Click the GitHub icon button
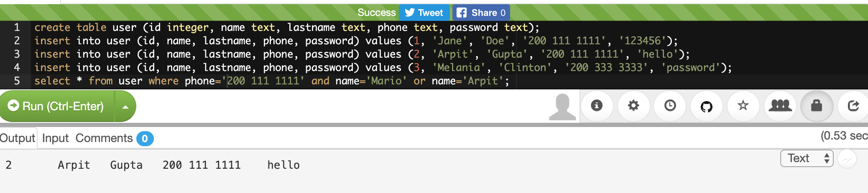This screenshot has width=868, height=193. pyautogui.click(x=707, y=107)
